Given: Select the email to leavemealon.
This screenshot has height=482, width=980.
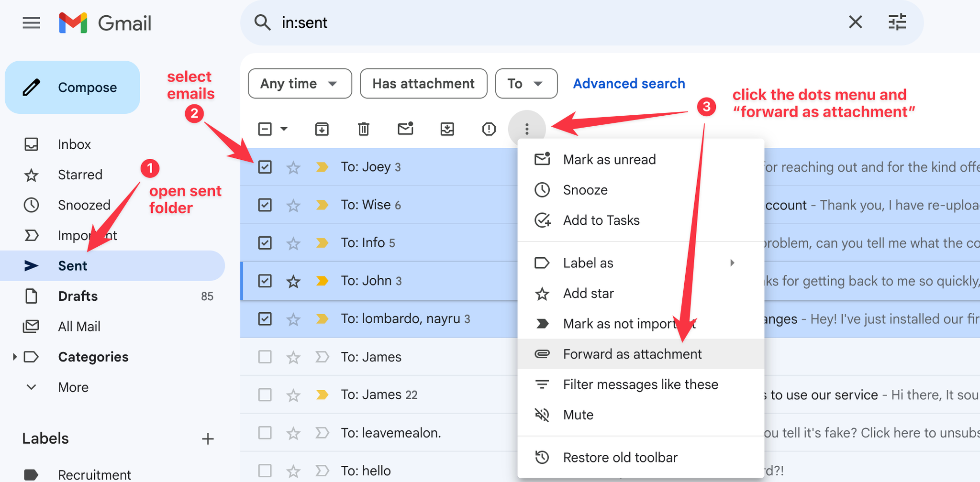Looking at the screenshot, I should pos(265,433).
